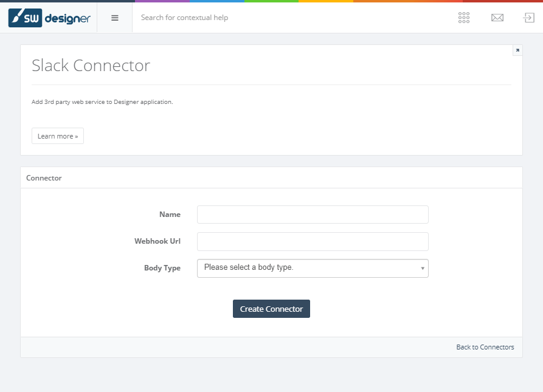Viewport: 543px width, 392px height.
Task: Focus the contextual help search field
Action: [184, 18]
